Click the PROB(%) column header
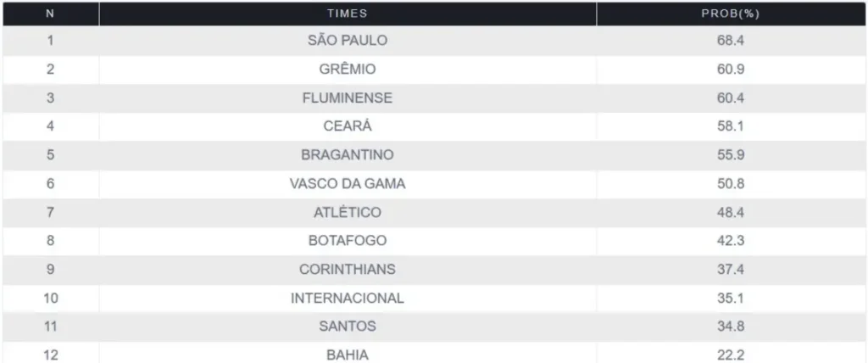This screenshot has width=868, height=363. click(730, 14)
